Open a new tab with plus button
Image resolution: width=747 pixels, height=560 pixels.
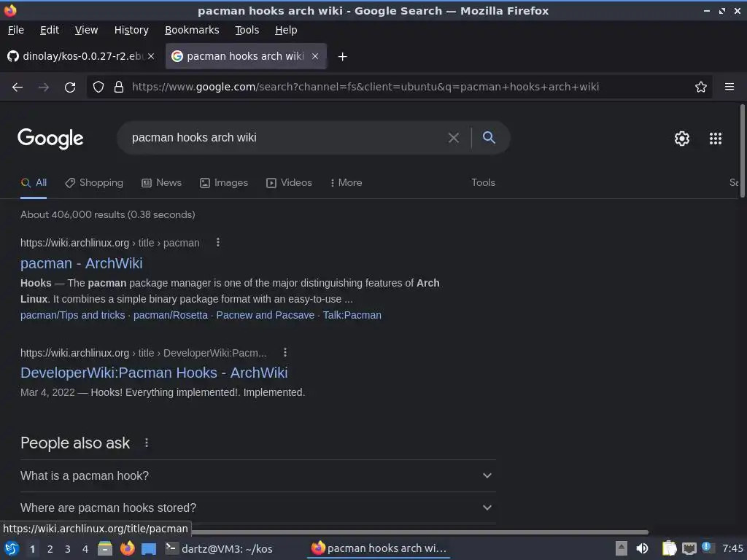tap(342, 57)
